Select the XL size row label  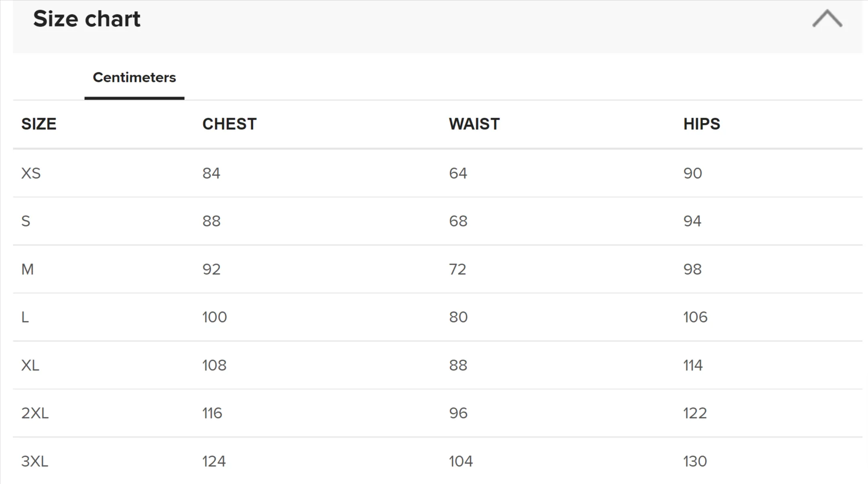30,365
